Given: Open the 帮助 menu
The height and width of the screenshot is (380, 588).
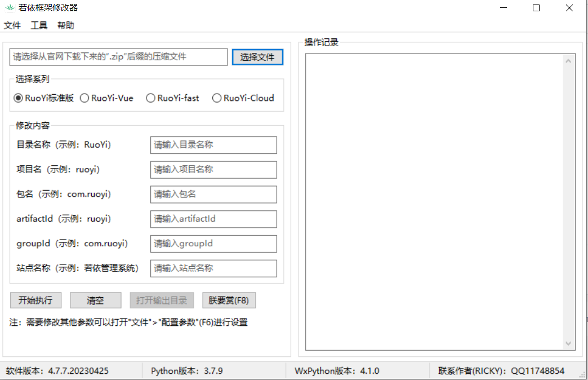Looking at the screenshot, I should [x=65, y=25].
